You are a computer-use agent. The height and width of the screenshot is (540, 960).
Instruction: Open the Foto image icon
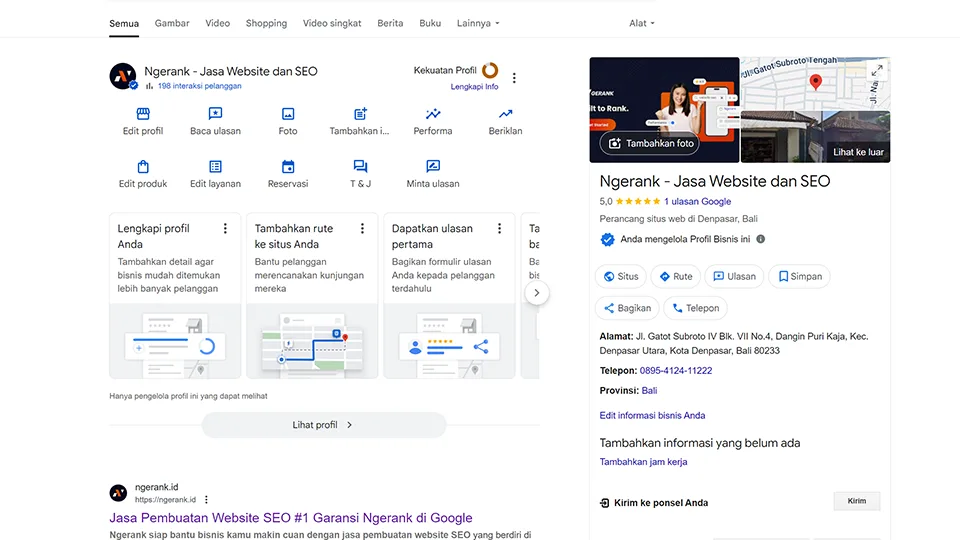click(288, 114)
